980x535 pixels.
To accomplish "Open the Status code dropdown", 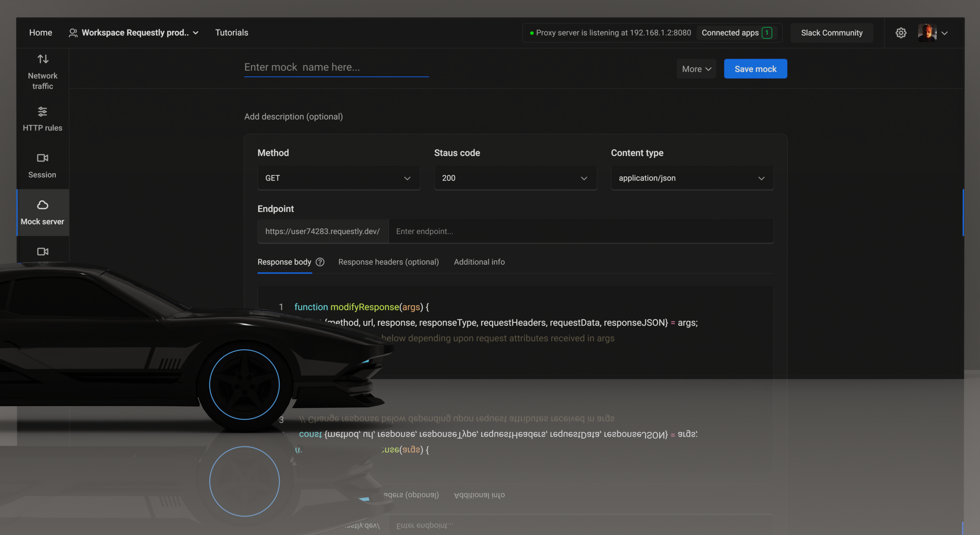I will (x=515, y=178).
